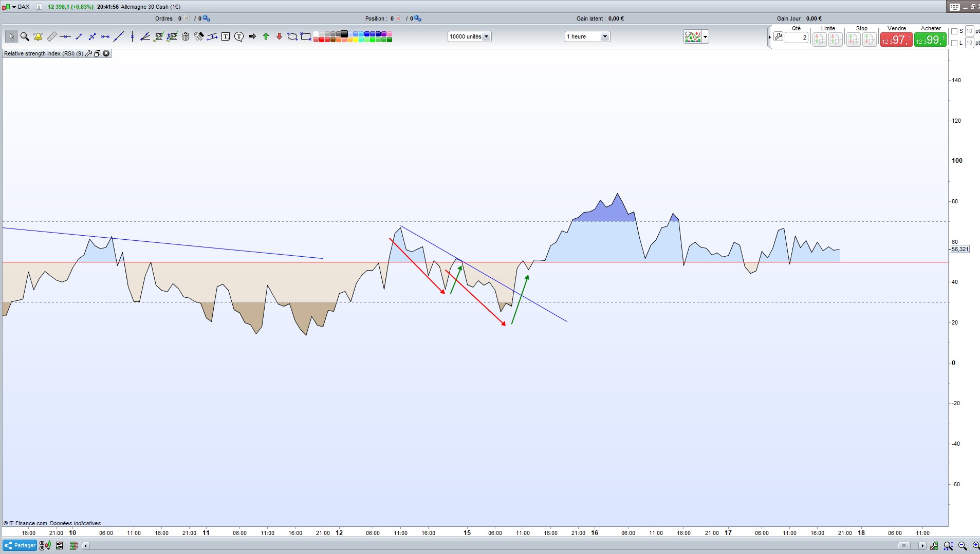Select the long trend line tool

[x=119, y=36]
